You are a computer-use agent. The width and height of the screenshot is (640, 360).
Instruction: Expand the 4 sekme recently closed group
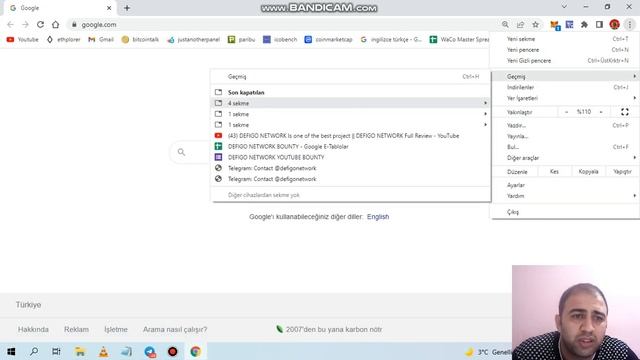(351, 103)
